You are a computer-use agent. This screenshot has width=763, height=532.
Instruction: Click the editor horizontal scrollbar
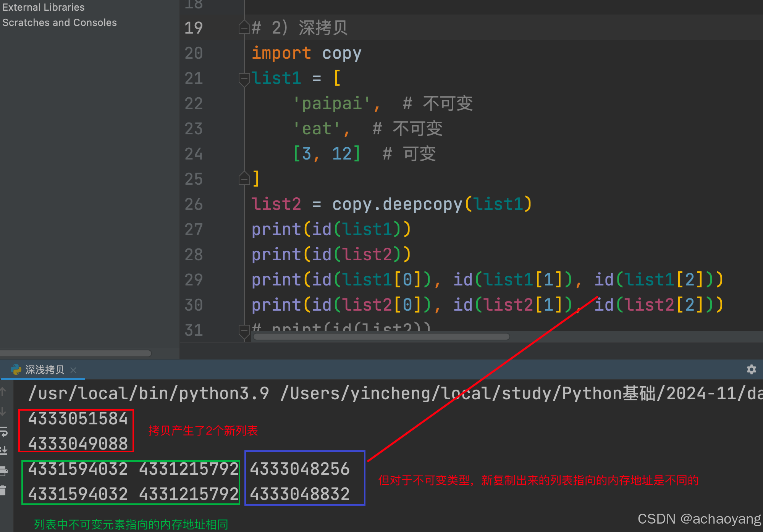pos(381,337)
